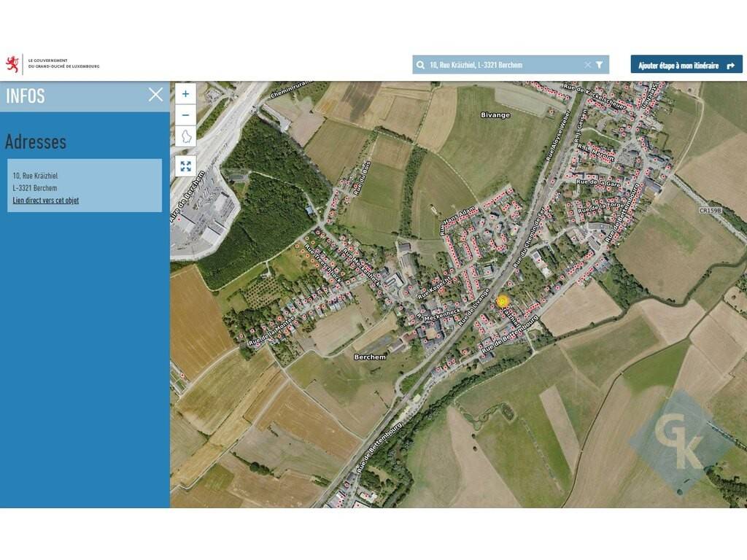Click the CR159B road label
Screen dimensions: 747x560
pos(709,211)
